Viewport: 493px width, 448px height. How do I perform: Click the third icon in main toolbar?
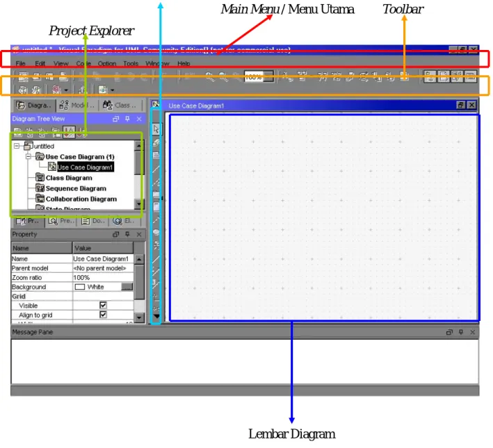pyautogui.click(x=49, y=76)
